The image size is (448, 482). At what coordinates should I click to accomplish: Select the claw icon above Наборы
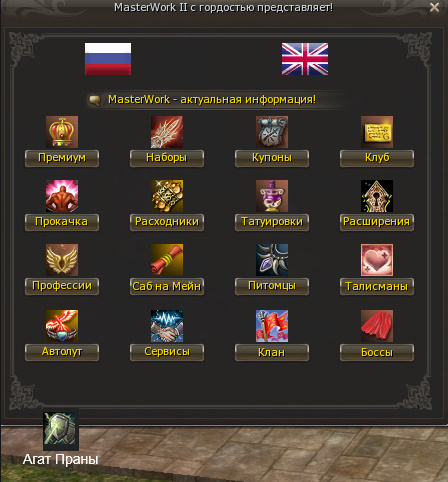pyautogui.click(x=167, y=132)
